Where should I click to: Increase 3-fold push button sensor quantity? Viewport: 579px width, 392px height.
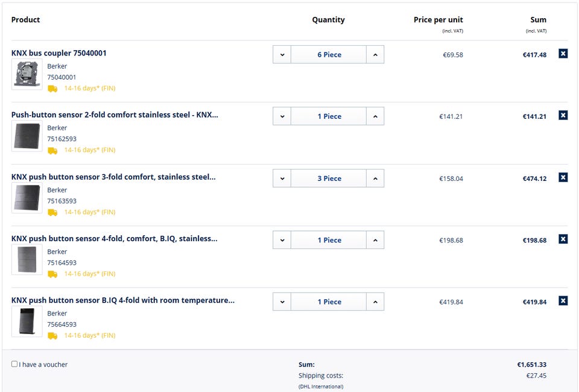375,179
